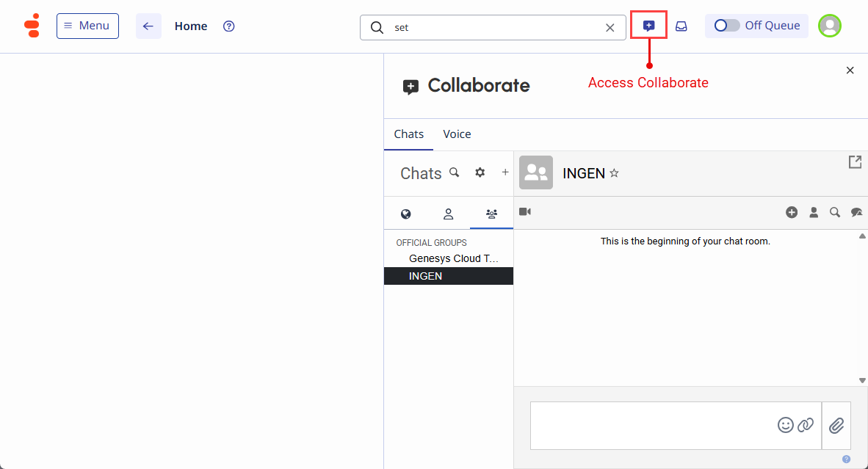Open the Menu button
Screen dimensions: 868x469
tap(87, 26)
